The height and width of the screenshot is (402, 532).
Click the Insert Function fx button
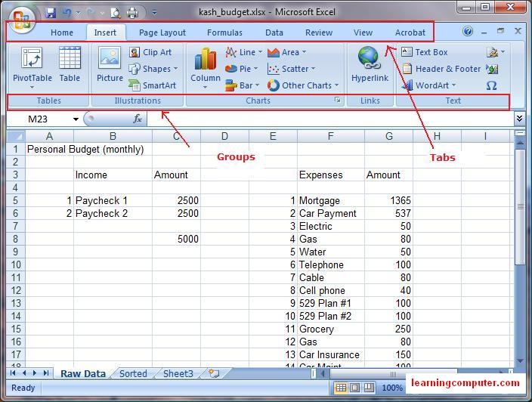coord(137,119)
